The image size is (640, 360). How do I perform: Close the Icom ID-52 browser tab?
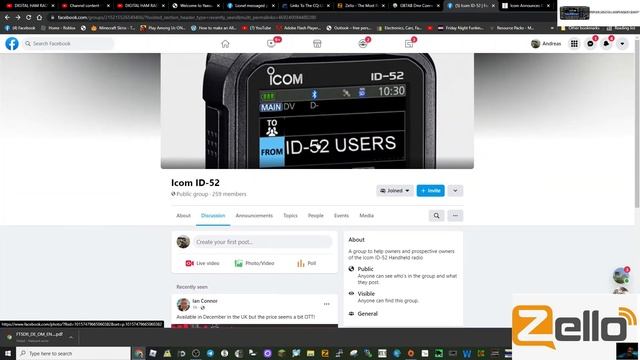[493, 6]
